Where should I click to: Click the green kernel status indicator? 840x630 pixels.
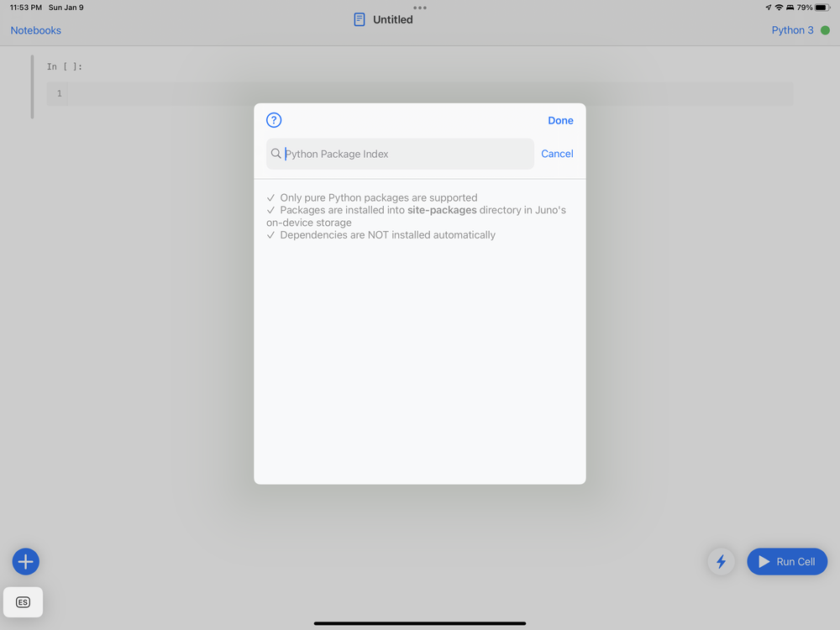[x=825, y=30]
